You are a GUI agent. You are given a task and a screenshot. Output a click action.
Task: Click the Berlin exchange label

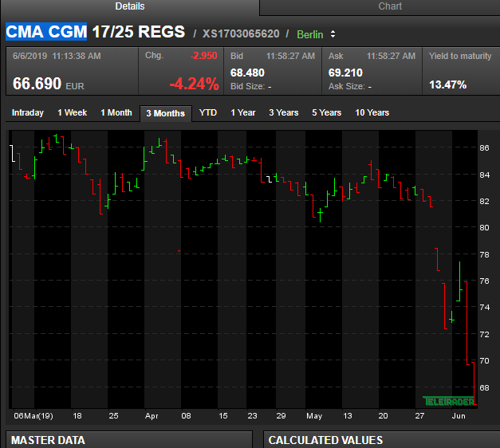(310, 34)
